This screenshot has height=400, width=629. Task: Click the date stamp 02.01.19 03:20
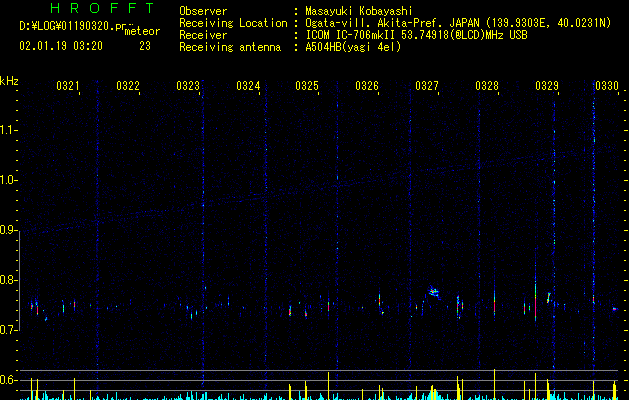(61, 46)
